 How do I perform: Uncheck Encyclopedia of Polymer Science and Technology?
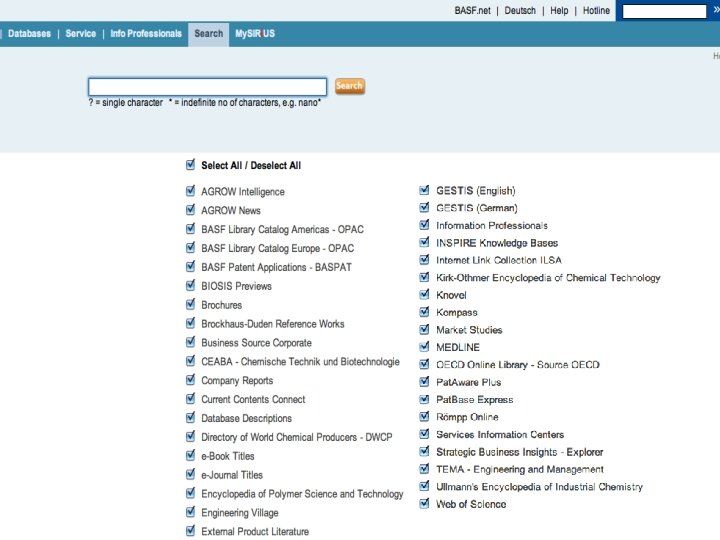tap(191, 493)
